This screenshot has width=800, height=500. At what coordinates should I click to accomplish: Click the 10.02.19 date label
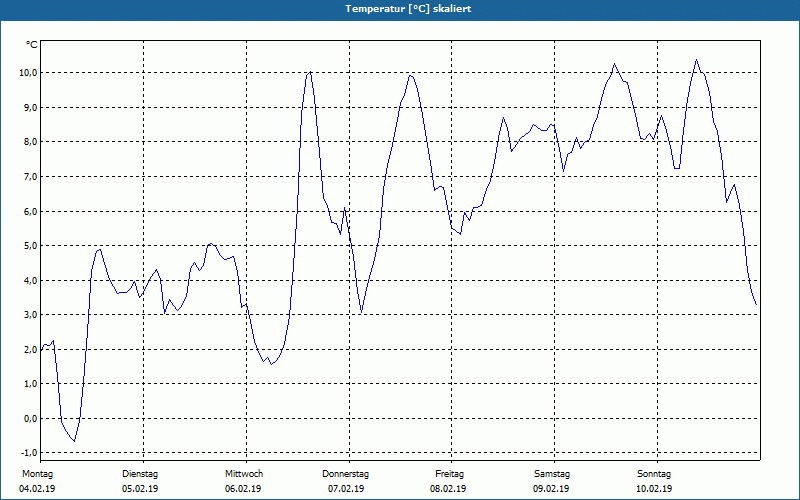pos(654,489)
